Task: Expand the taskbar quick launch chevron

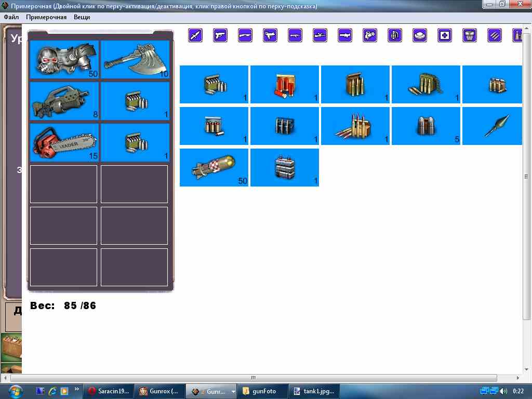Action: click(x=77, y=389)
